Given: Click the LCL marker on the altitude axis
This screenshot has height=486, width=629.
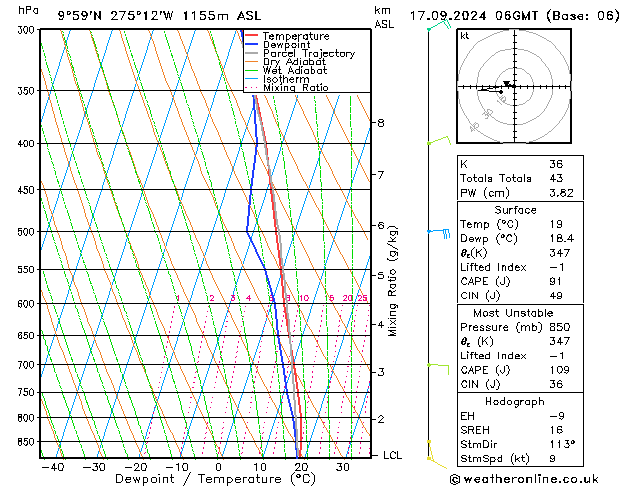Looking at the screenshot, I should (x=392, y=455).
